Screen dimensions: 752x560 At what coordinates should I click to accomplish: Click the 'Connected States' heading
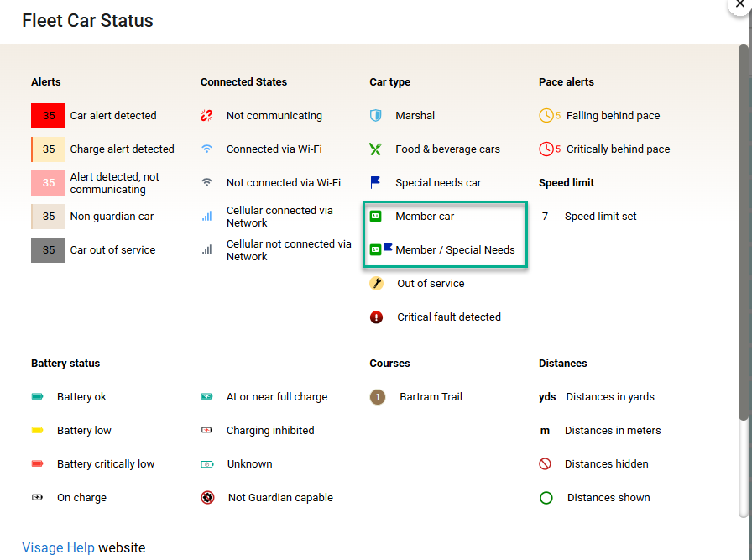[243, 82]
